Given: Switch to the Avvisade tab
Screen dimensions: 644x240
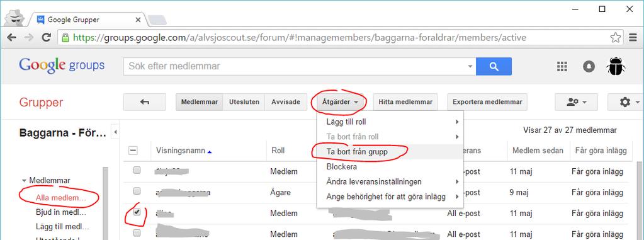Looking at the screenshot, I should pyautogui.click(x=286, y=102).
